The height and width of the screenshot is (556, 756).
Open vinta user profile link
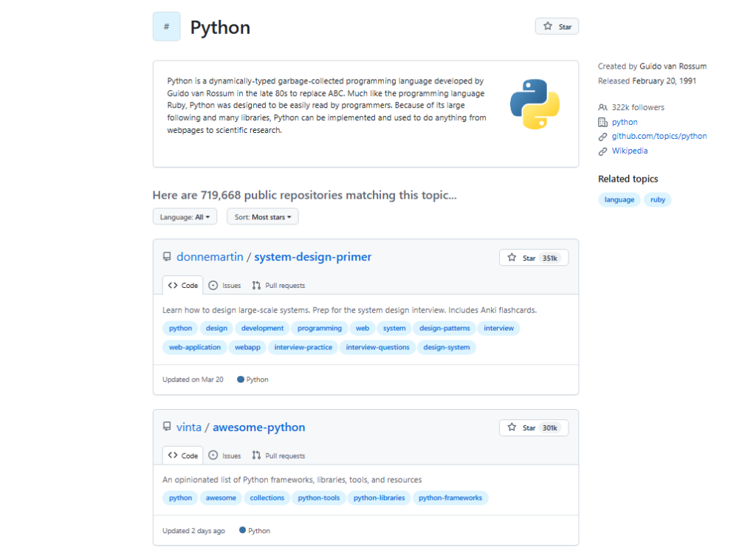click(x=188, y=428)
